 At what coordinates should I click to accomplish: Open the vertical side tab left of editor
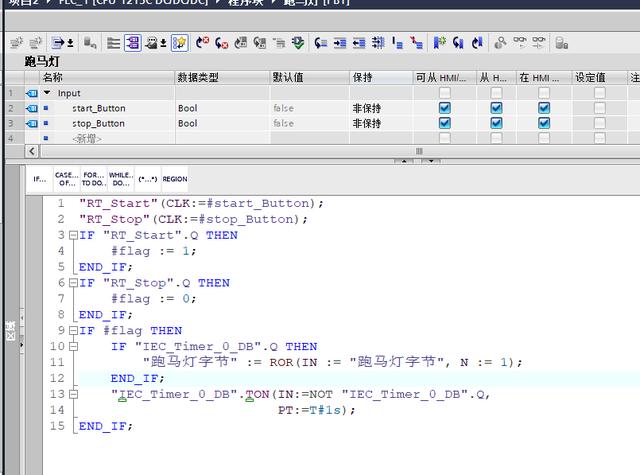11,331
